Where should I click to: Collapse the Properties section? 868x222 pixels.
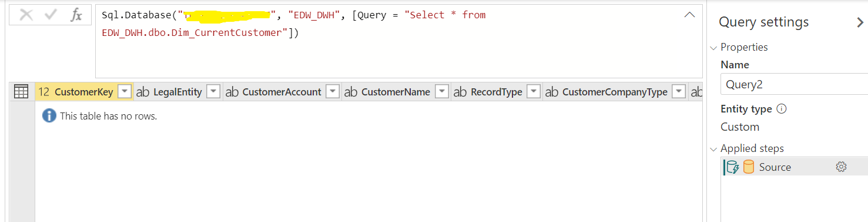714,48
